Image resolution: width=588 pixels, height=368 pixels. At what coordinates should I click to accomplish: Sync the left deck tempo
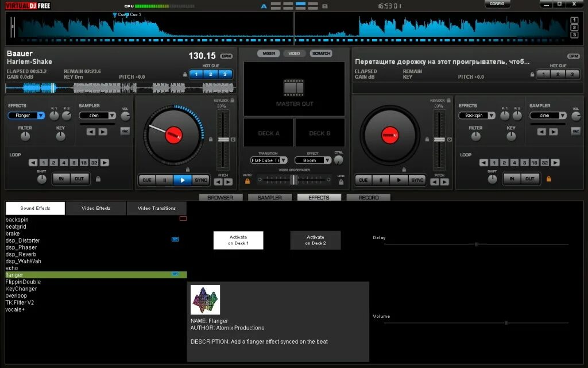[x=200, y=180]
